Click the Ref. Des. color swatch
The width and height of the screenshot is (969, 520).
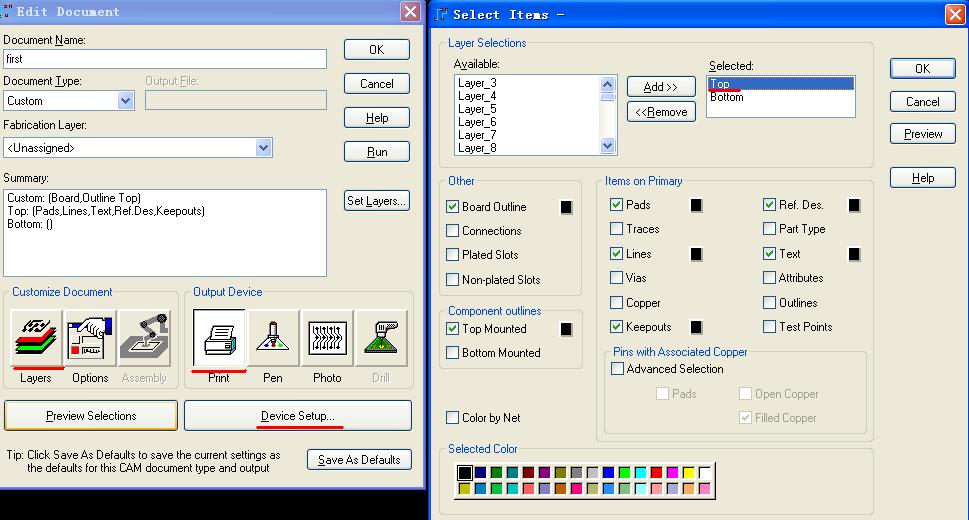coord(854,205)
